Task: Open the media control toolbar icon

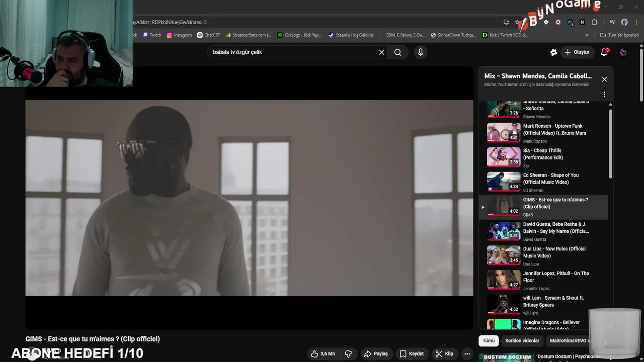Action: click(x=612, y=22)
